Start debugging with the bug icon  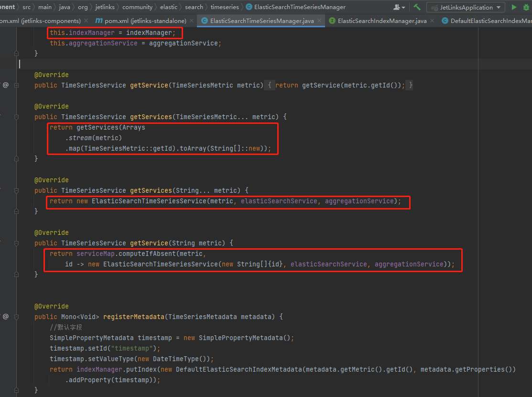pyautogui.click(x=526, y=7)
